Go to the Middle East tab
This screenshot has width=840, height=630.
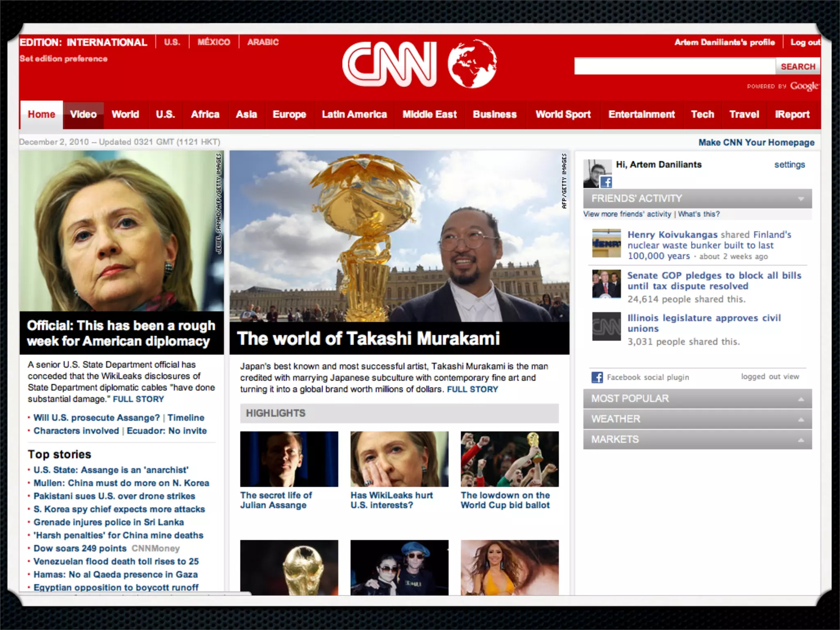(x=429, y=114)
